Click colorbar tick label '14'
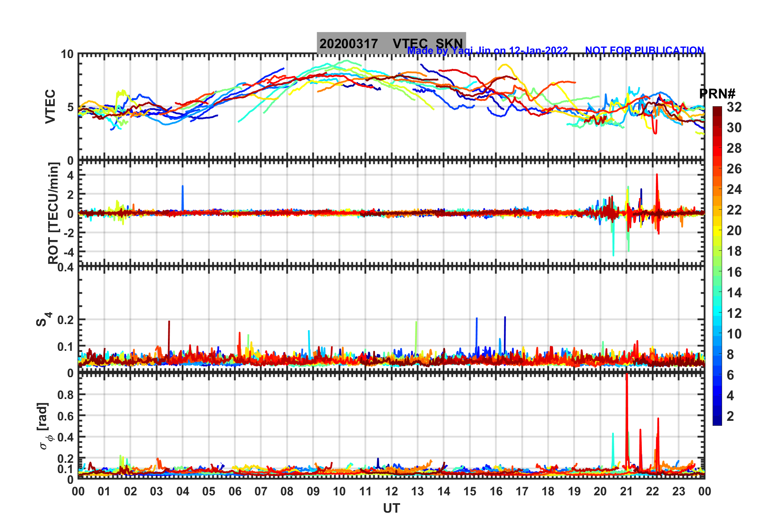783x532 pixels. point(734,293)
